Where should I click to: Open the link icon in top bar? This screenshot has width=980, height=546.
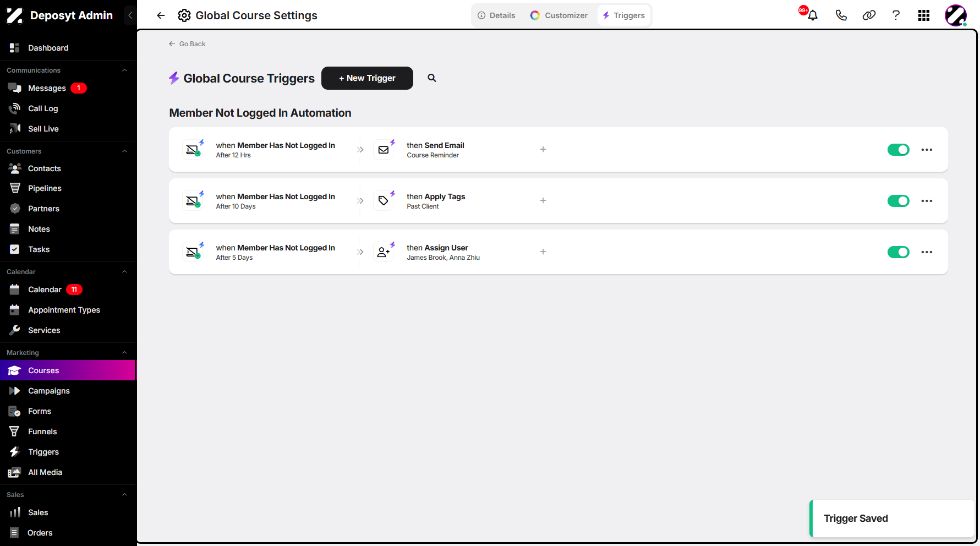pos(869,15)
